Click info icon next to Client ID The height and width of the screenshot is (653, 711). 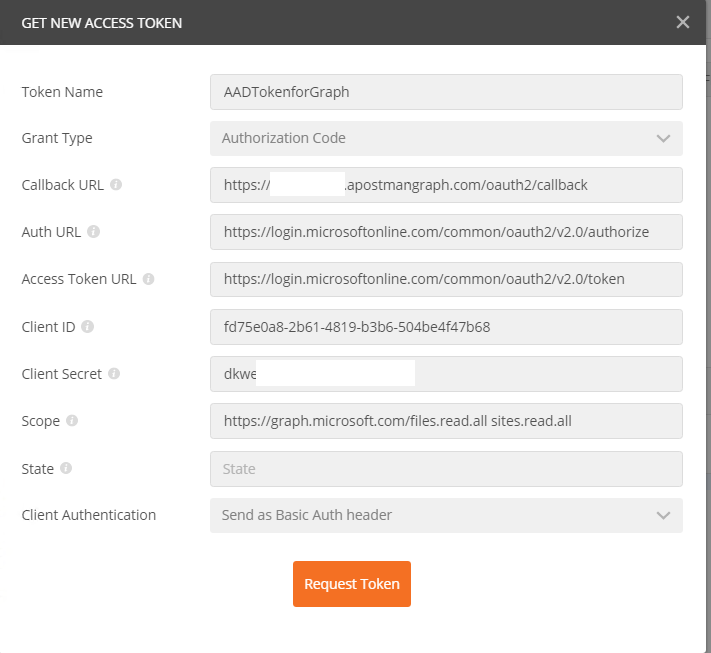coord(88,327)
